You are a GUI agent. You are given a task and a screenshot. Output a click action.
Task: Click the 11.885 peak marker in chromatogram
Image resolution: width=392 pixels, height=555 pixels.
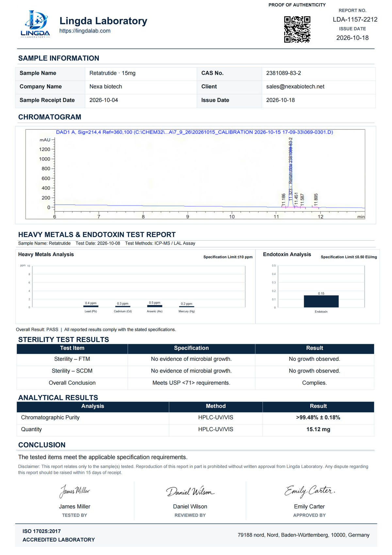click(316, 199)
